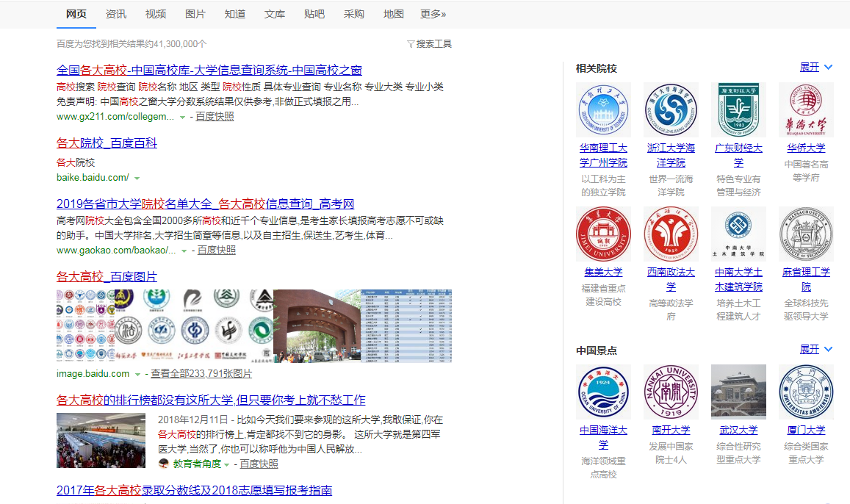The width and height of the screenshot is (850, 504).
Task: Expand the 相关院校 section with 展开
Action: tap(816, 67)
